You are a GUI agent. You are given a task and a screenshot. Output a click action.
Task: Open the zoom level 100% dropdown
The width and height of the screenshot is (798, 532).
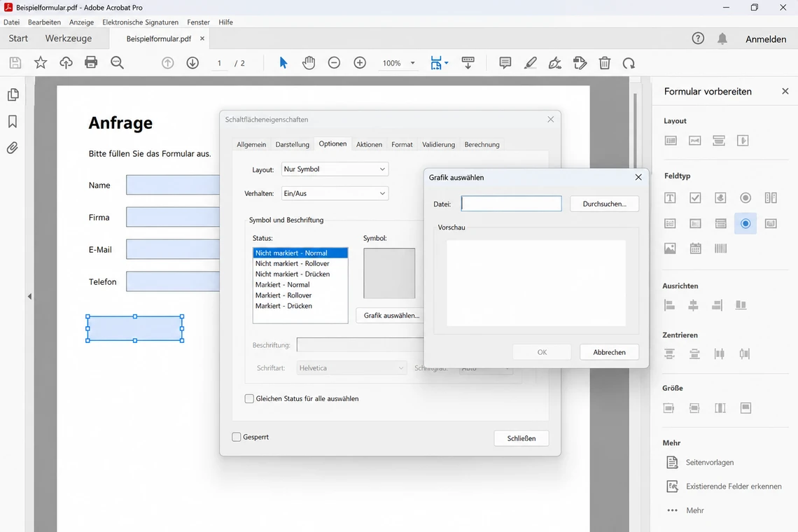click(413, 63)
